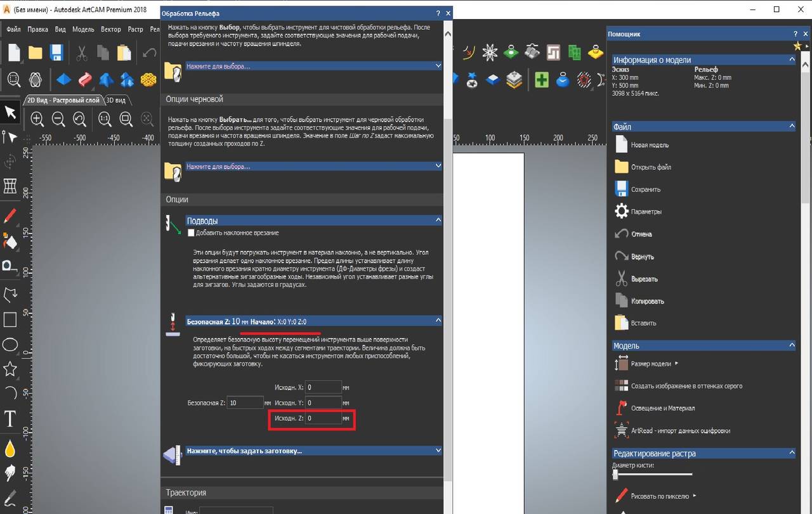Select the ellipse vector tool

click(10, 345)
